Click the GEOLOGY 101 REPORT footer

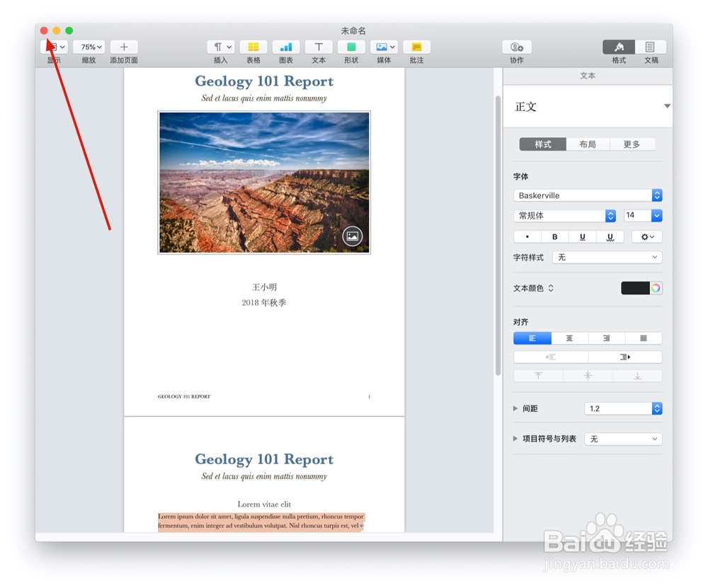[184, 397]
